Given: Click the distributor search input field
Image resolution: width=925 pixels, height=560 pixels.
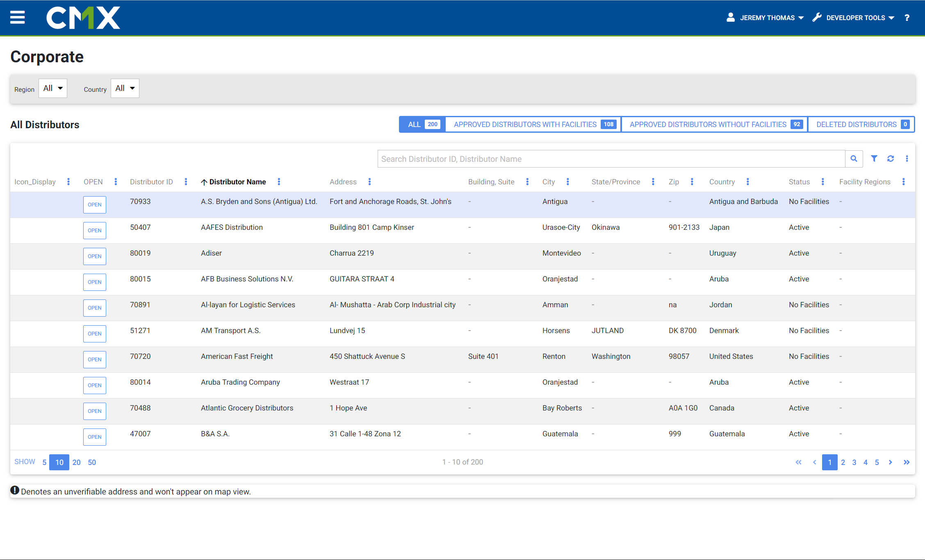Looking at the screenshot, I should 611,159.
